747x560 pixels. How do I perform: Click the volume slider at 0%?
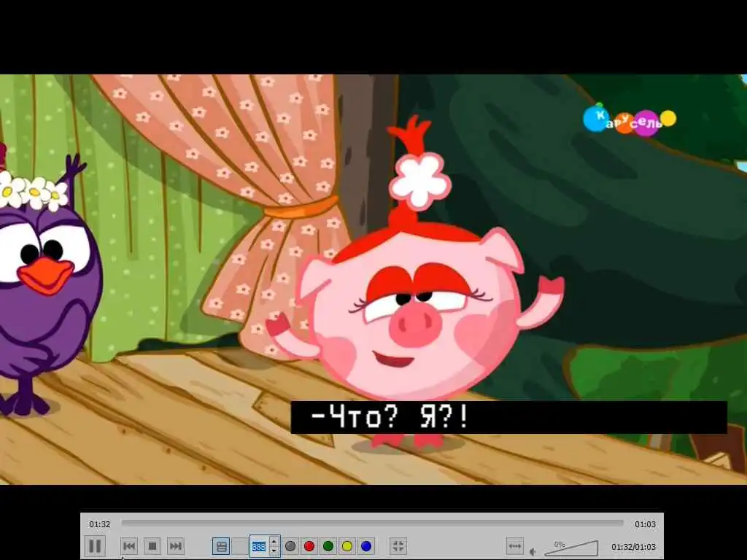point(572,548)
